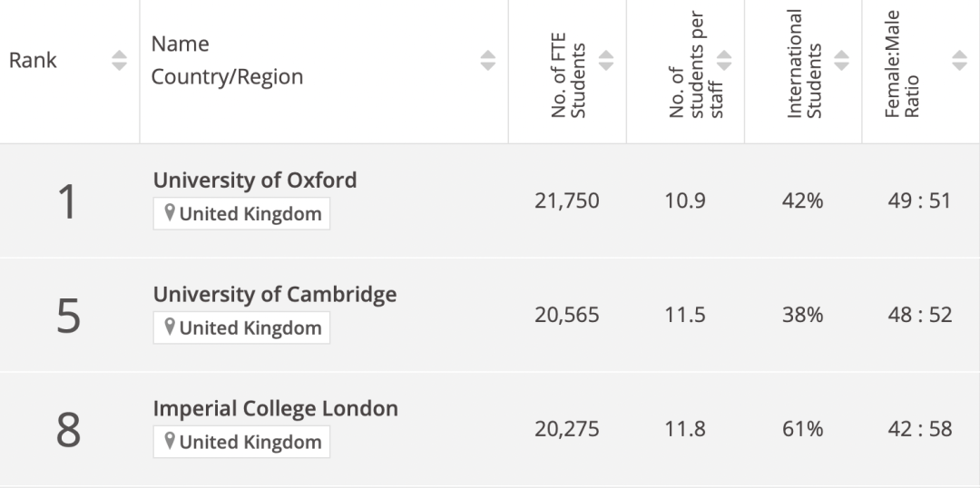This screenshot has width=980, height=488.
Task: Click Oxford's 21,750 student count cell
Action: [x=567, y=200]
